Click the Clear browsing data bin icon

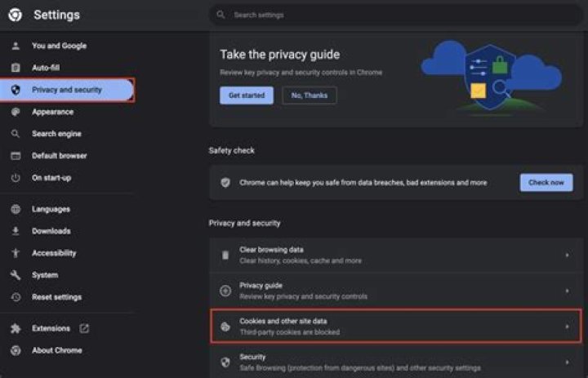click(x=225, y=255)
